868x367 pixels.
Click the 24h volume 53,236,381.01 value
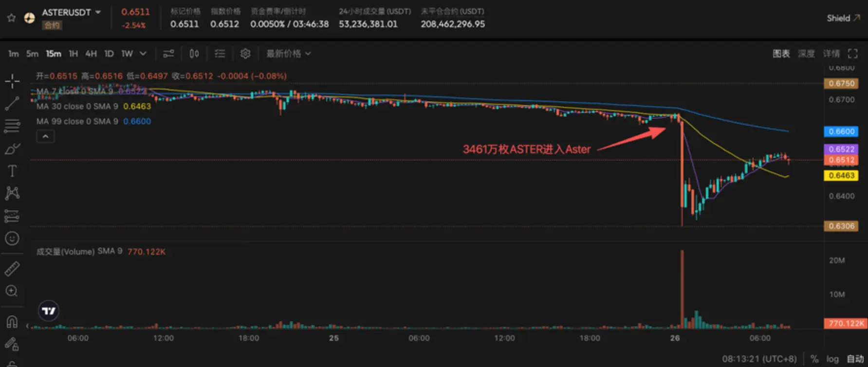pyautogui.click(x=368, y=24)
